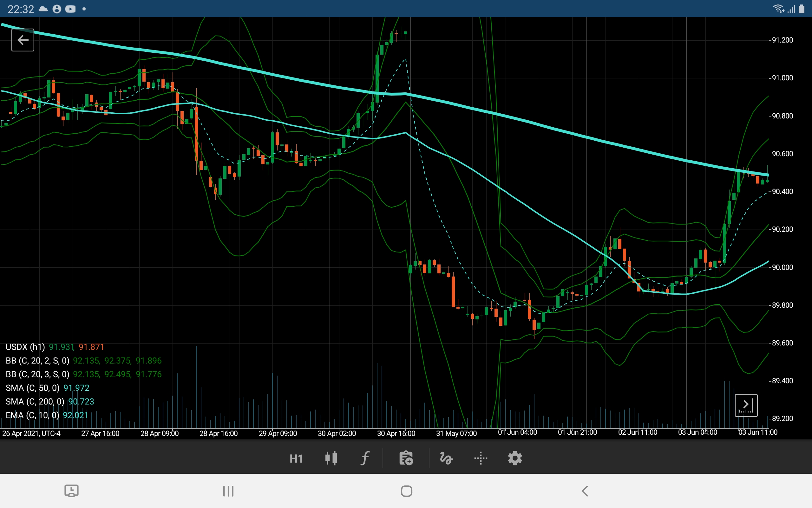Open the indicators function icon
The image size is (812, 508).
click(x=365, y=458)
